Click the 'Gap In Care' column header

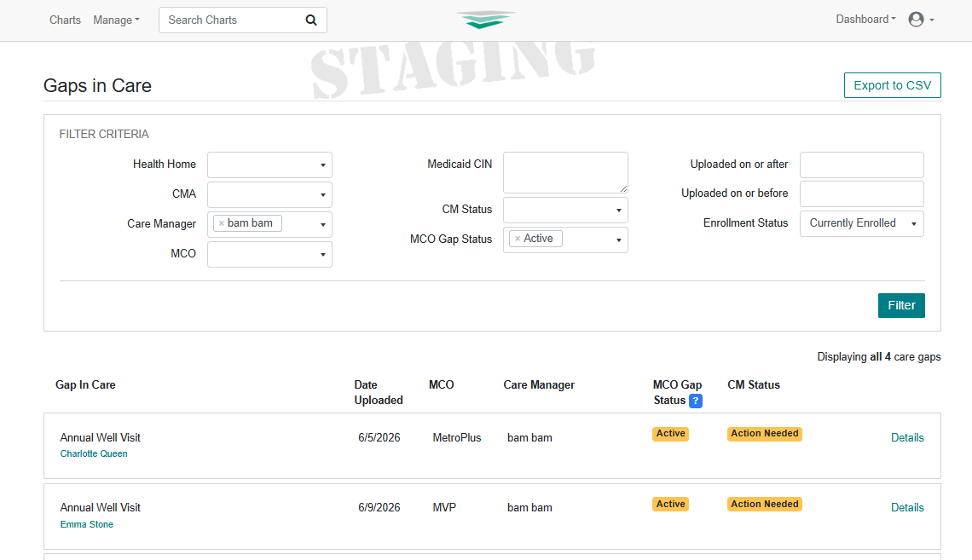tap(85, 384)
